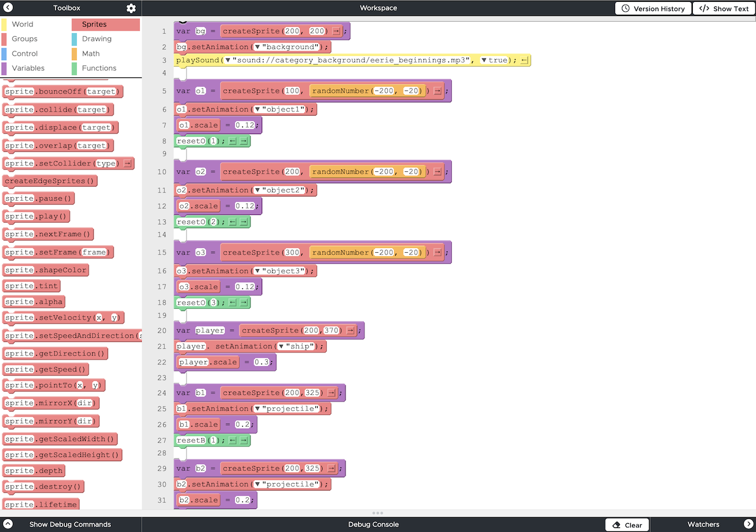Screen dimensions: 756x532
Task: Click the clock icon in Version History
Action: (x=625, y=9)
